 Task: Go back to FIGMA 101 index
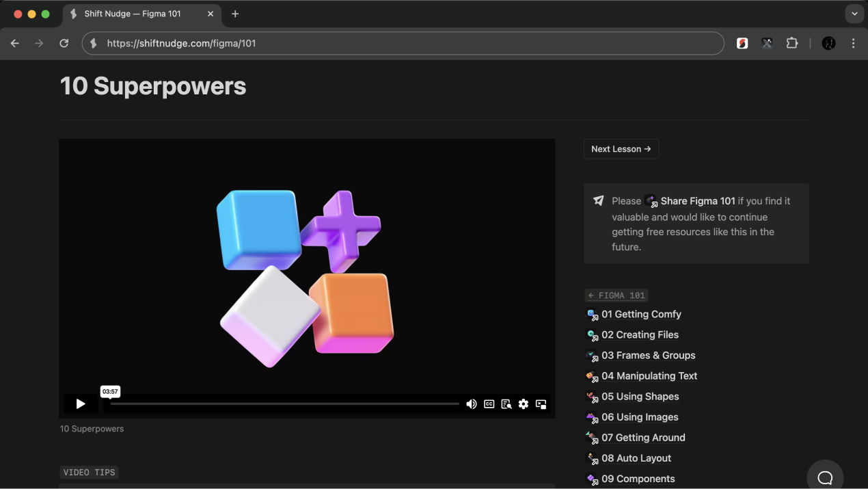[616, 295]
